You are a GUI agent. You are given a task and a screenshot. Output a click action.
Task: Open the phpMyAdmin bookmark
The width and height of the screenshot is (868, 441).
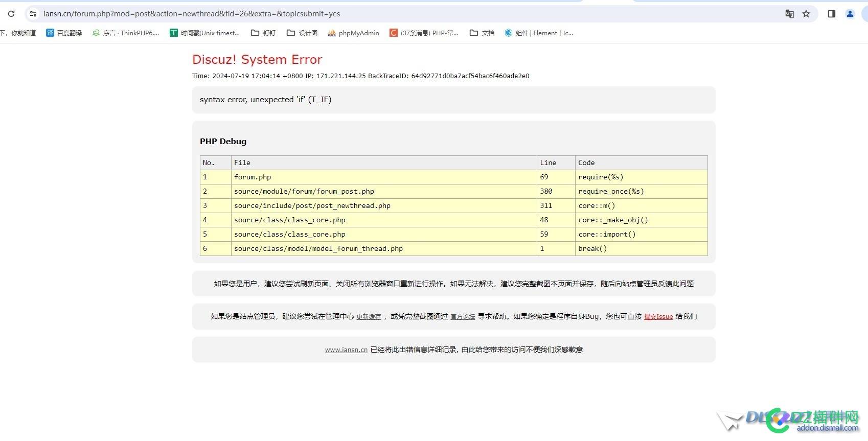pos(354,33)
